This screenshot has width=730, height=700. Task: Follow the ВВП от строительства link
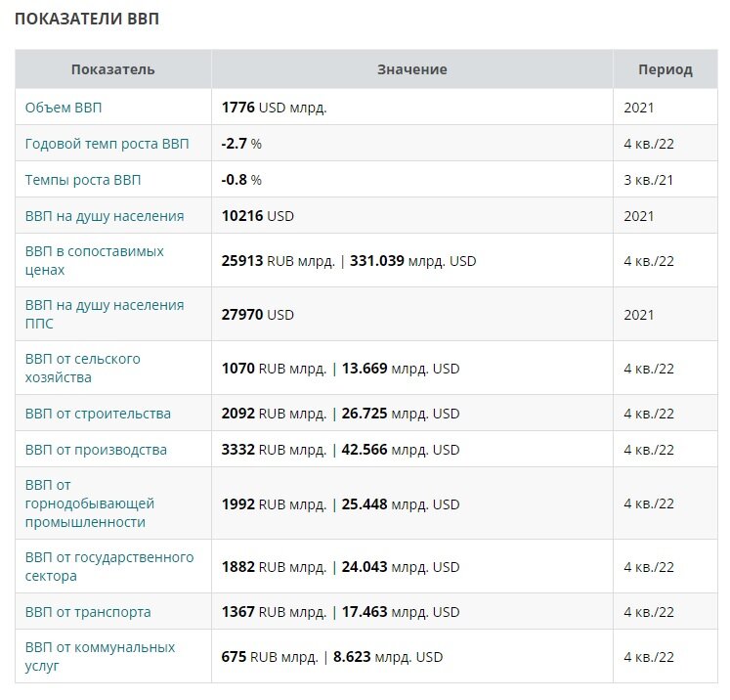point(98,414)
